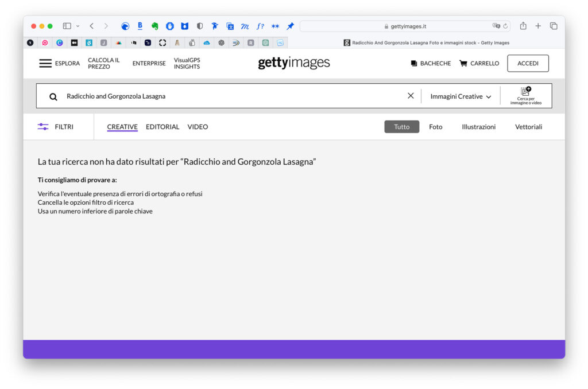588x389 pixels.
Task: Open the CARRELLO cart icon
Action: [463, 63]
